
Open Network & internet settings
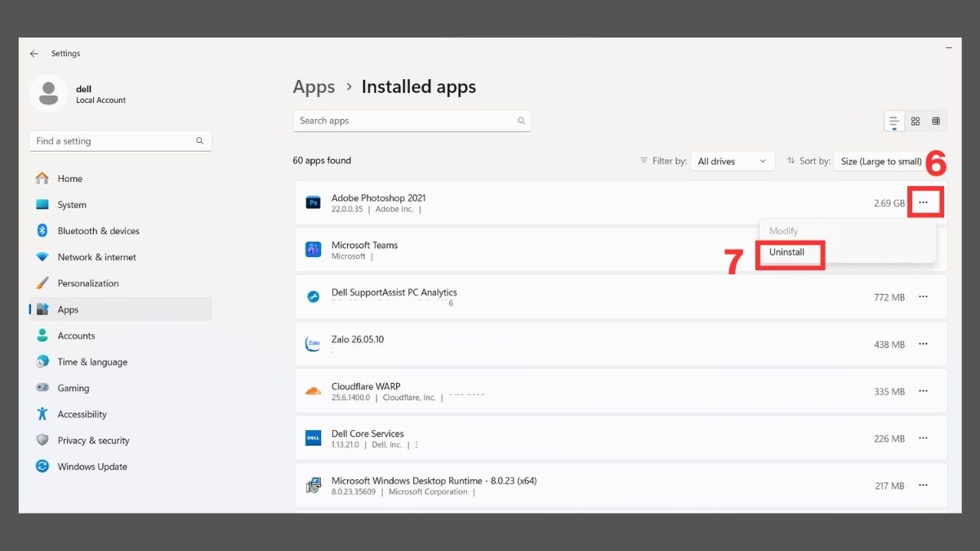click(120, 257)
